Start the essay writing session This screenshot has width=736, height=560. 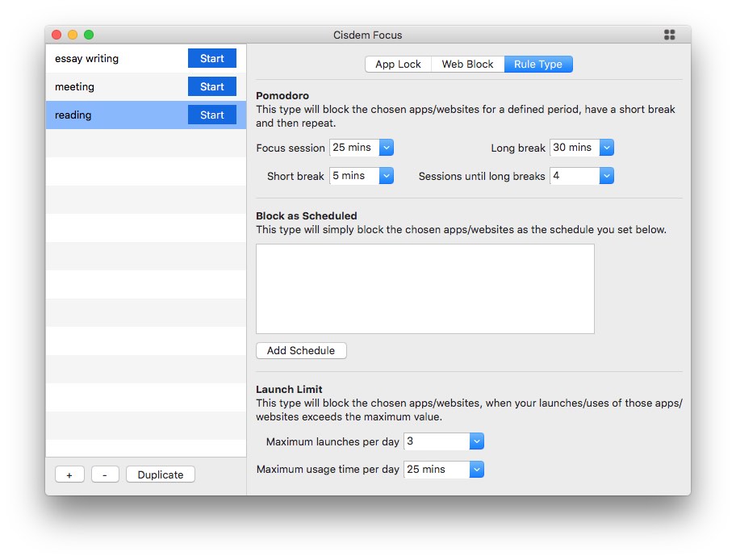click(x=212, y=58)
